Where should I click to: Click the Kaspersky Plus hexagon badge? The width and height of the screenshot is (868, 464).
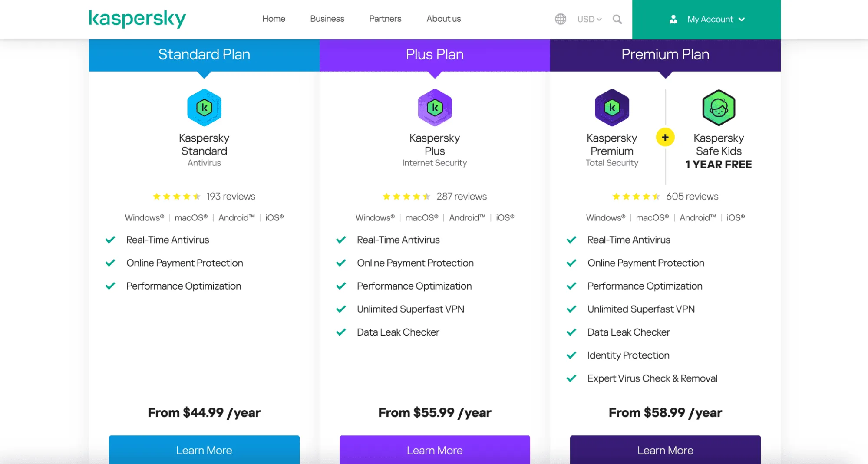pyautogui.click(x=435, y=108)
